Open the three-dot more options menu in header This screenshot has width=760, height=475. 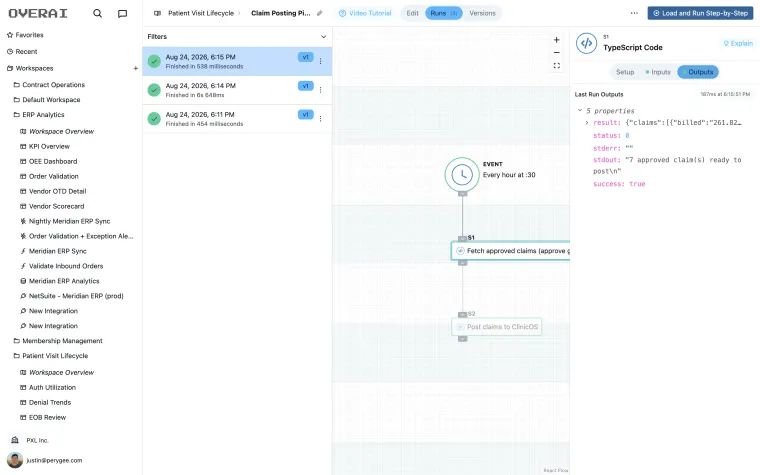point(634,13)
